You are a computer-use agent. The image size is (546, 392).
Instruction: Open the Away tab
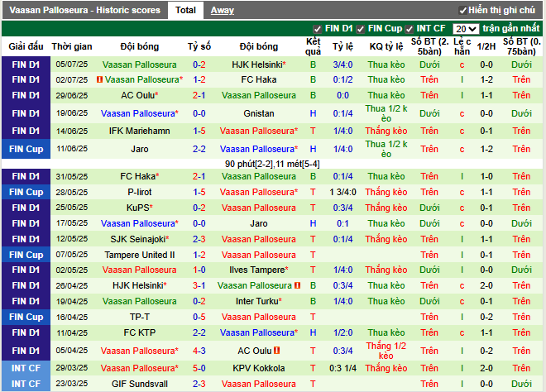pos(223,11)
